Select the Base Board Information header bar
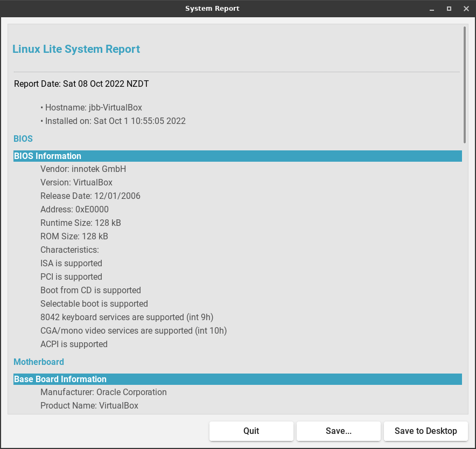 [237, 379]
